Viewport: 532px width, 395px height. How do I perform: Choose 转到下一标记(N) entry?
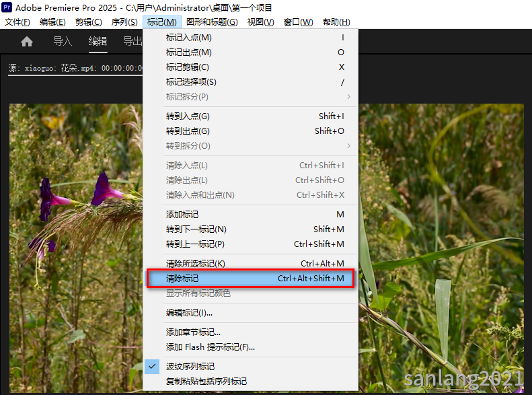251,229
